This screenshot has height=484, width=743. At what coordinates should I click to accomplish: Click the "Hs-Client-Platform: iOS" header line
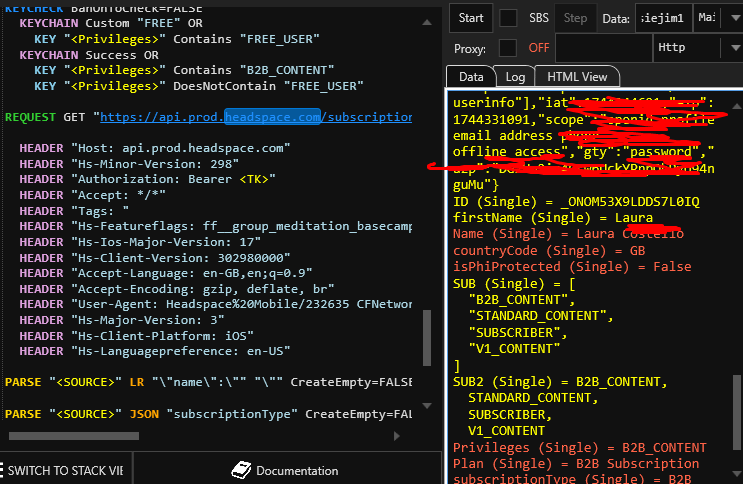coord(136,336)
